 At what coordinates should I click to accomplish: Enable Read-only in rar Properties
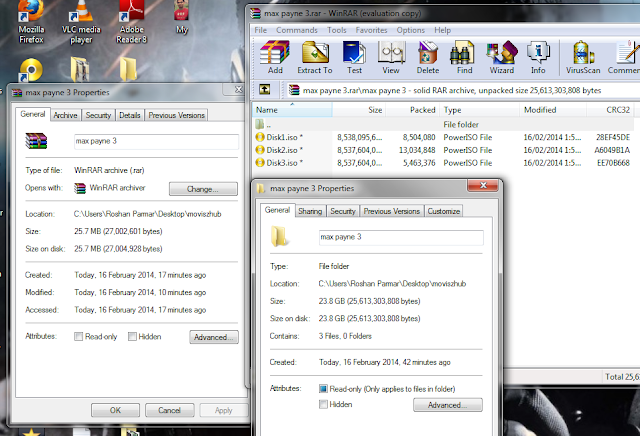[78, 336]
